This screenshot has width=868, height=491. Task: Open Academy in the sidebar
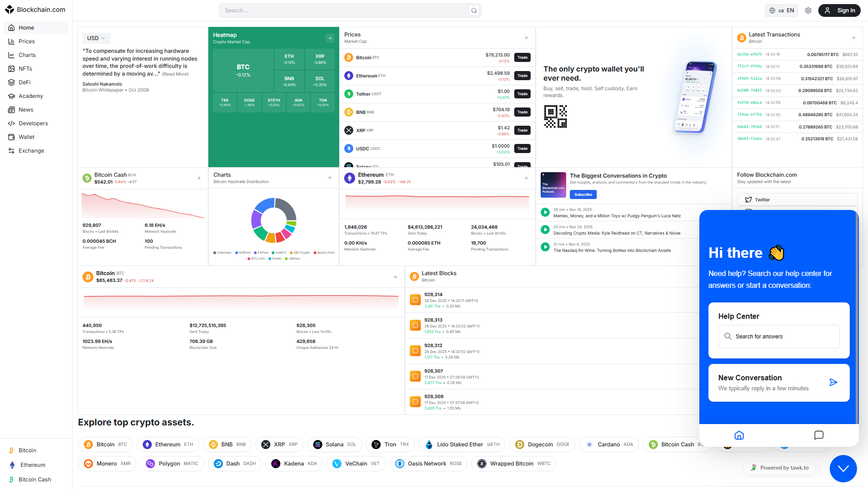[x=36, y=96]
